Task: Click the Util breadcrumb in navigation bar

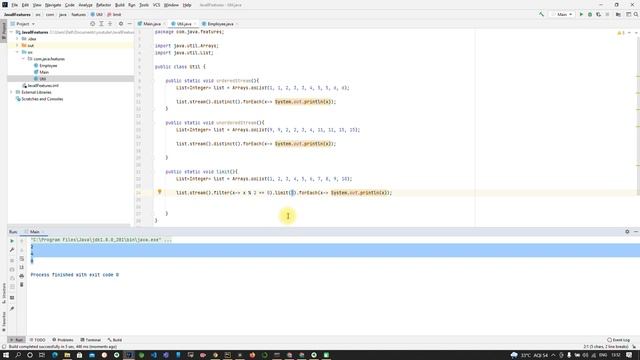Action: point(97,14)
